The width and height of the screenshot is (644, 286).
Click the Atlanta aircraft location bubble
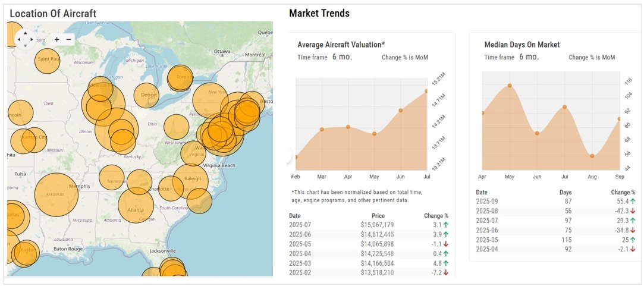(x=136, y=205)
